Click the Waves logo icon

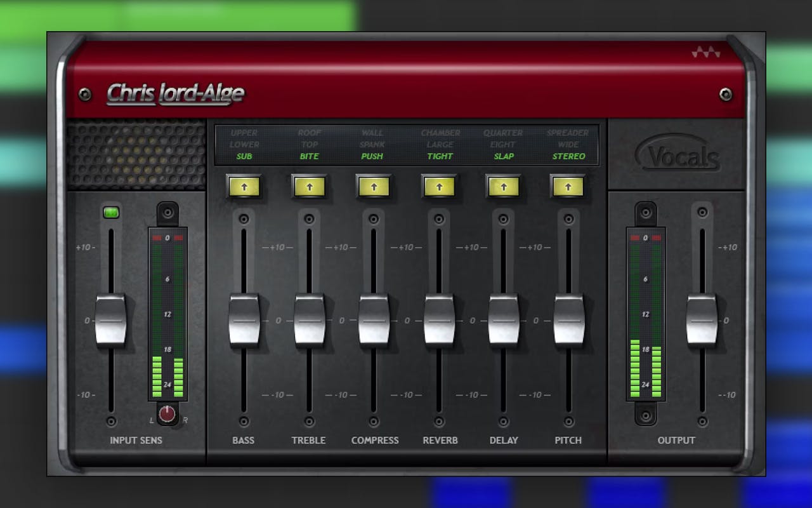coord(705,53)
